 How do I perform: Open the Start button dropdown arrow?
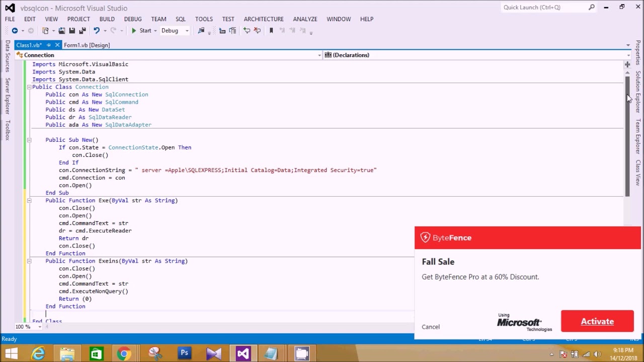point(155,31)
